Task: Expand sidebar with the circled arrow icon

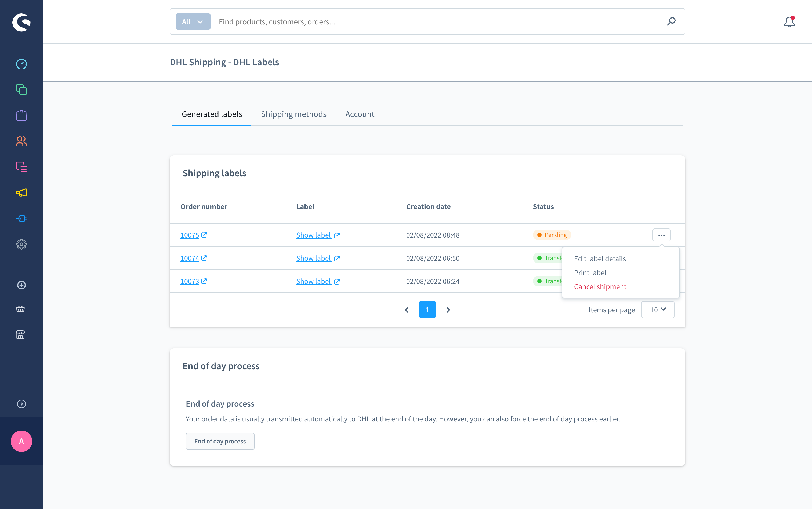Action: 21,404
